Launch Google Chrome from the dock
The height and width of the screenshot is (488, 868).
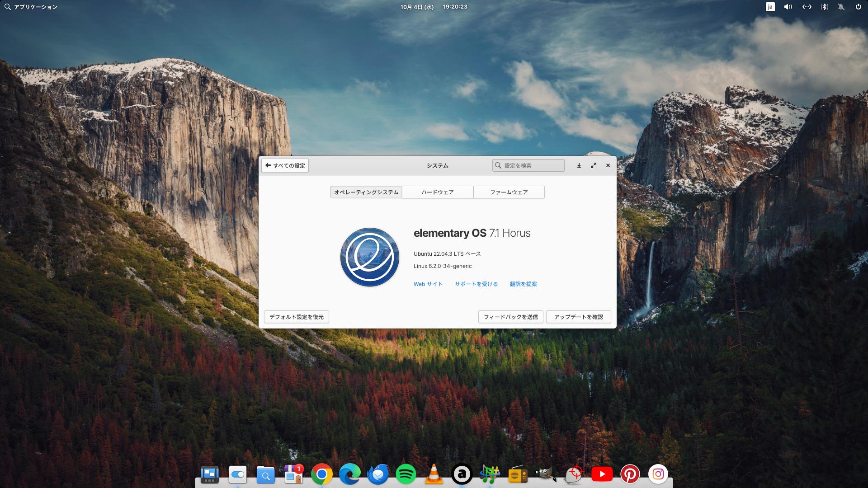click(x=322, y=474)
